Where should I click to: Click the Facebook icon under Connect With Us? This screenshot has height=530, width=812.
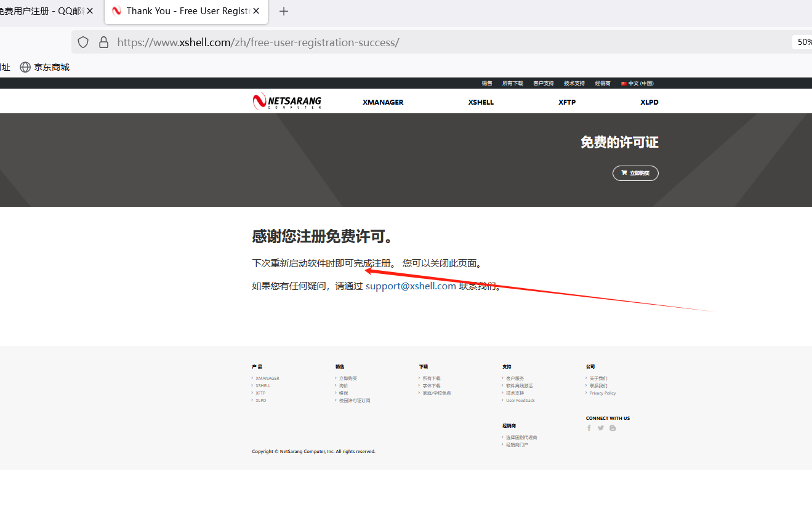(589, 428)
